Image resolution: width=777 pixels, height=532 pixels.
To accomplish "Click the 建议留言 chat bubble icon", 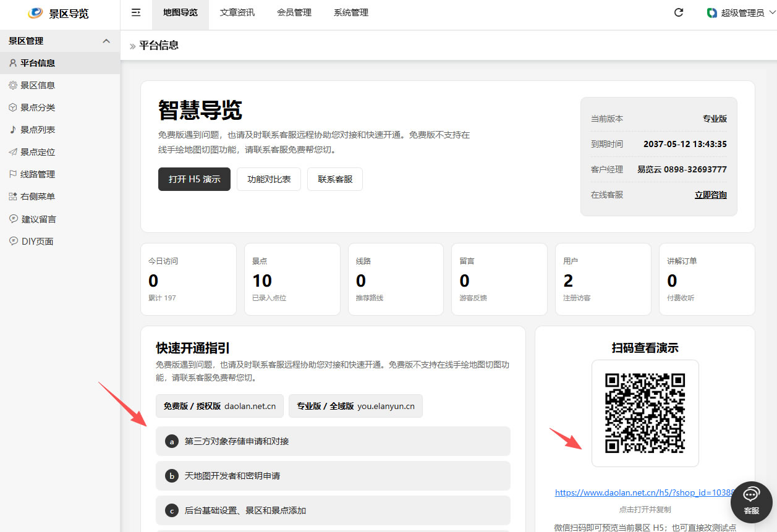I will pyautogui.click(x=14, y=219).
